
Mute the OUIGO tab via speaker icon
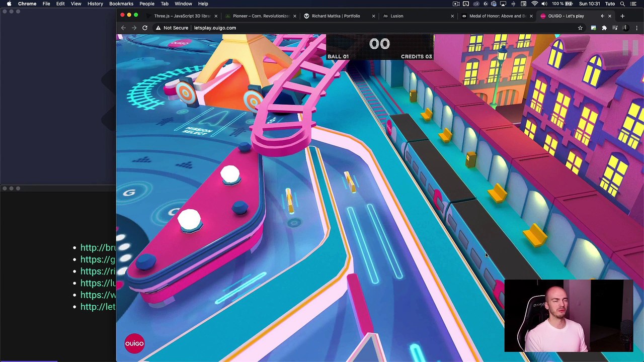[602, 16]
